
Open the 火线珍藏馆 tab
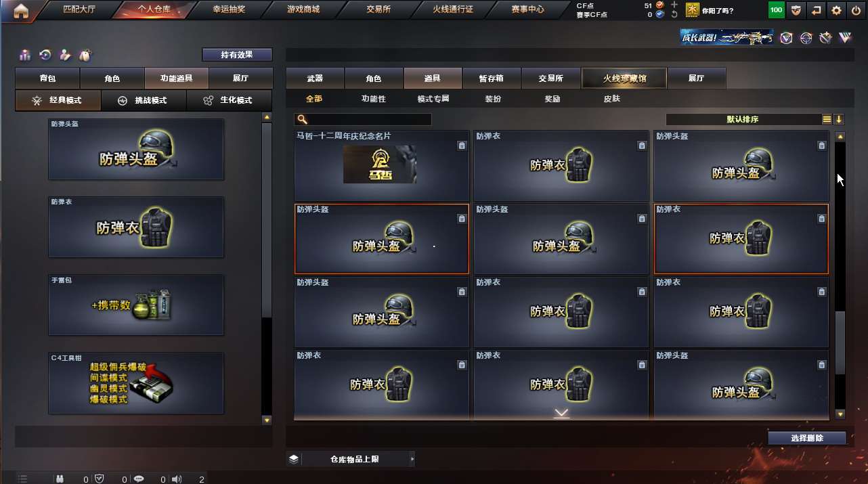pos(624,79)
